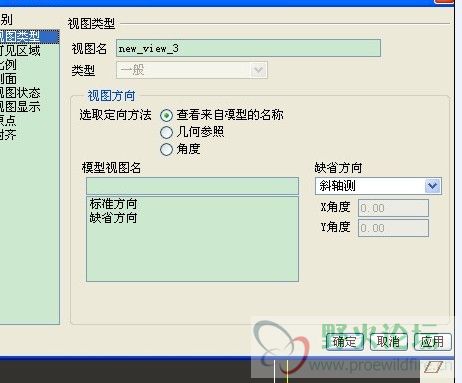This screenshot has width=462, height=383.
Task: Choose the 角度 radio option
Action: 166,149
